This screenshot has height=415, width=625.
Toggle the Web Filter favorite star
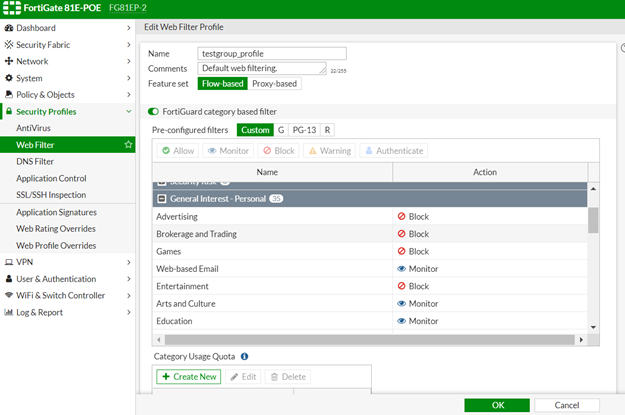tap(128, 145)
